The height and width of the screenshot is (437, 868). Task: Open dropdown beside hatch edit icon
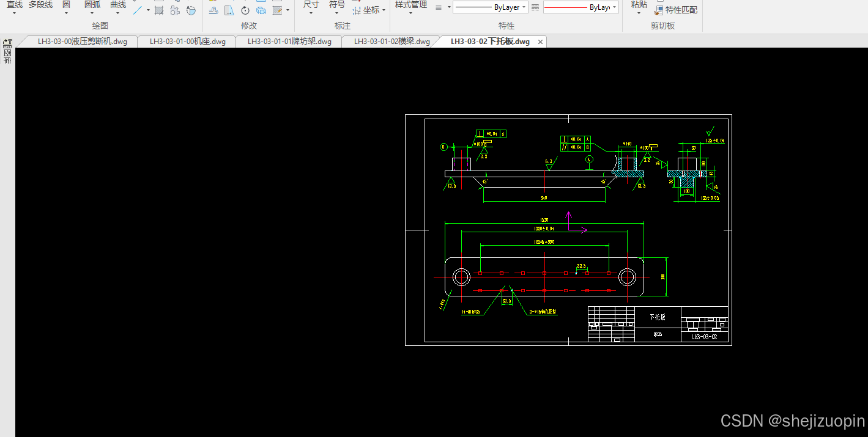click(287, 10)
